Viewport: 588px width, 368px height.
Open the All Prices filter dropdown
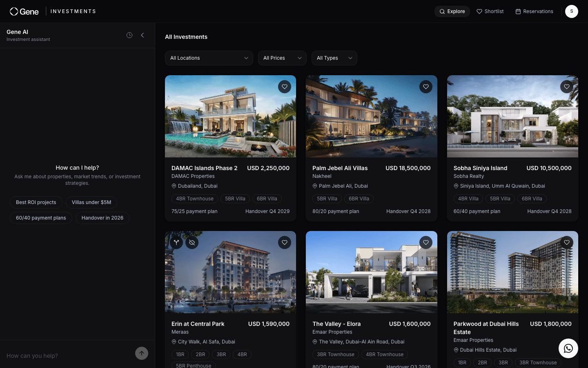tap(282, 58)
